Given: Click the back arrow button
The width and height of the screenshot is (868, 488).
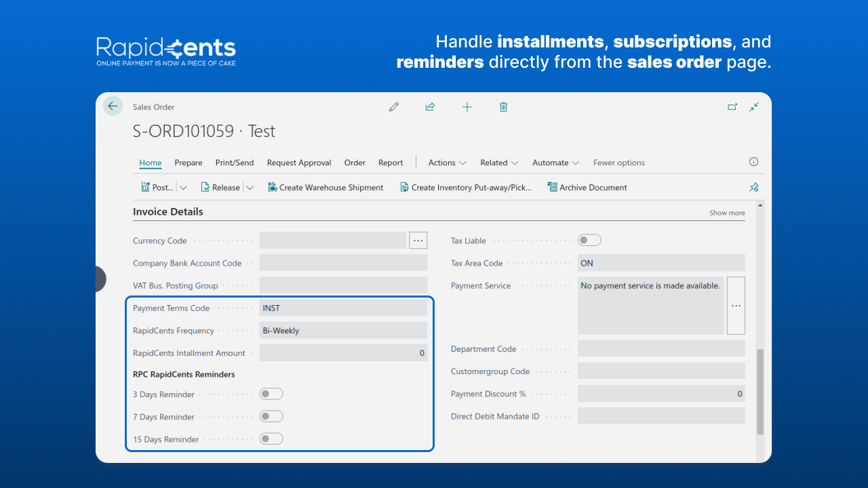Looking at the screenshot, I should pyautogui.click(x=113, y=106).
